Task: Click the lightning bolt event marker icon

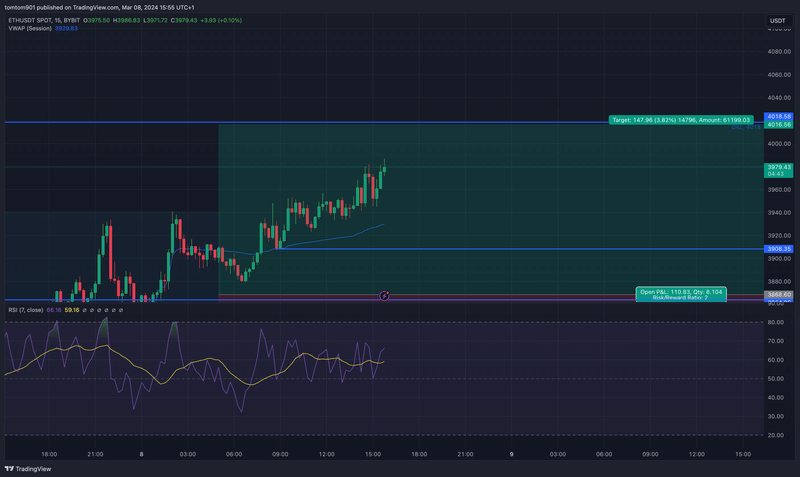Action: pyautogui.click(x=384, y=296)
